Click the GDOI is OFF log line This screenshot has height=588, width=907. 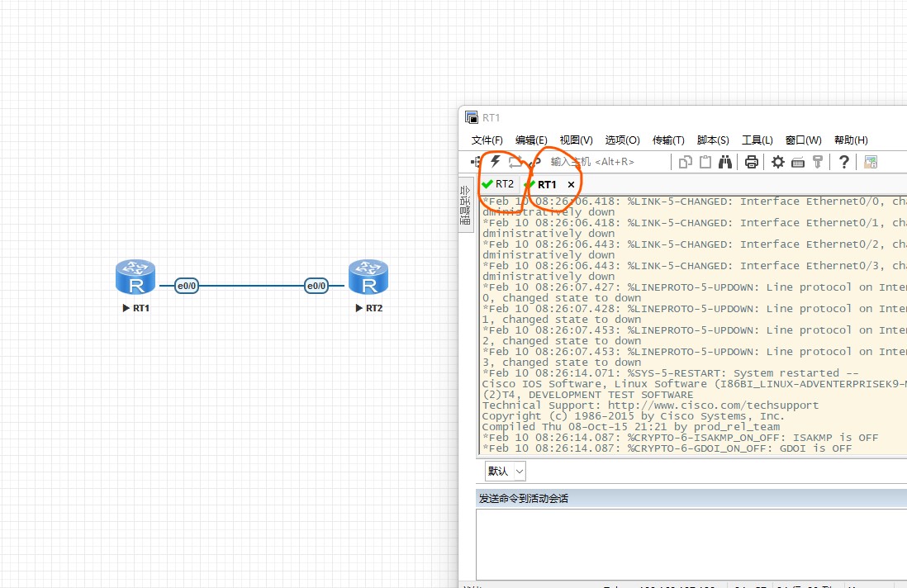tap(667, 448)
